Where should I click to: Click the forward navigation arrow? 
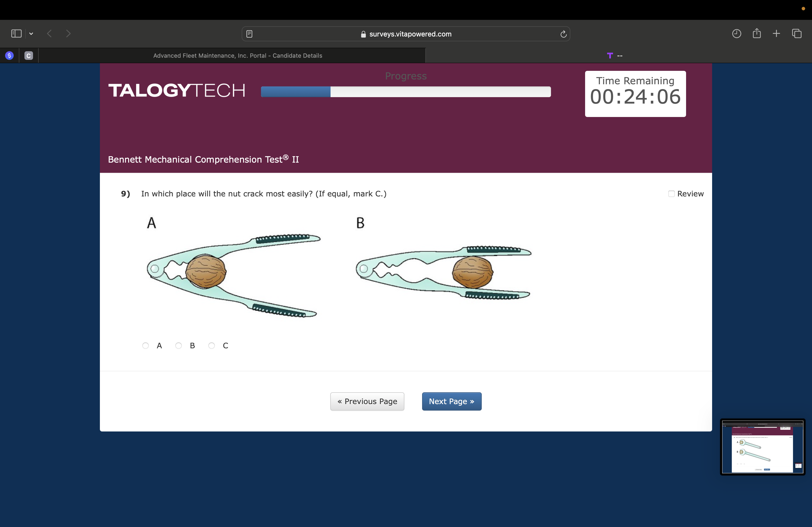(68, 33)
